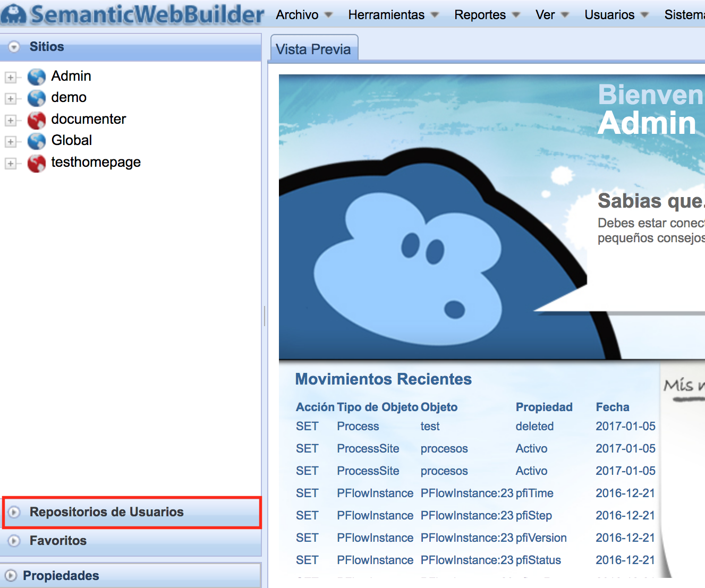Viewport: 705px width, 588px height.
Task: Open the Herramientas menu
Action: point(393,15)
